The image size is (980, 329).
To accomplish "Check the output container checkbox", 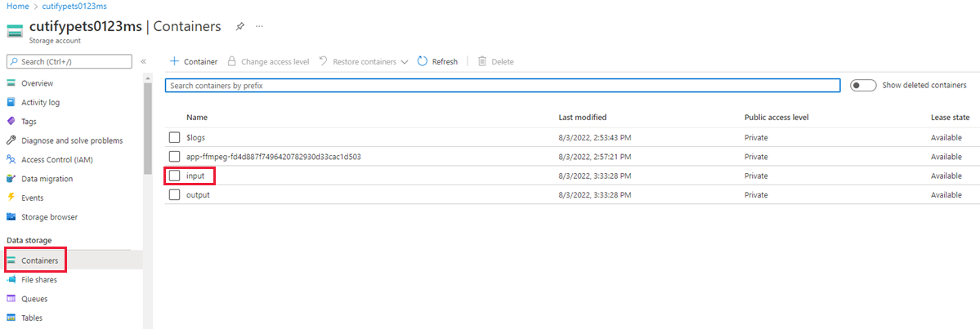I will [x=174, y=195].
